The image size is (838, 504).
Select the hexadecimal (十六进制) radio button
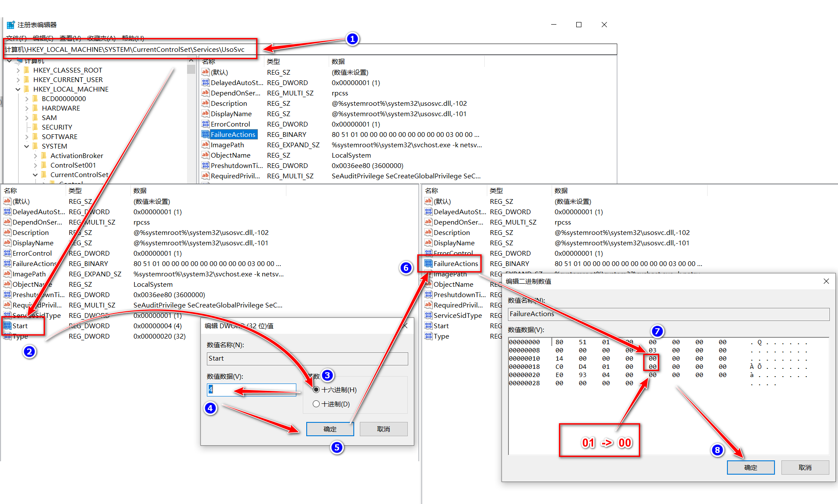click(316, 390)
